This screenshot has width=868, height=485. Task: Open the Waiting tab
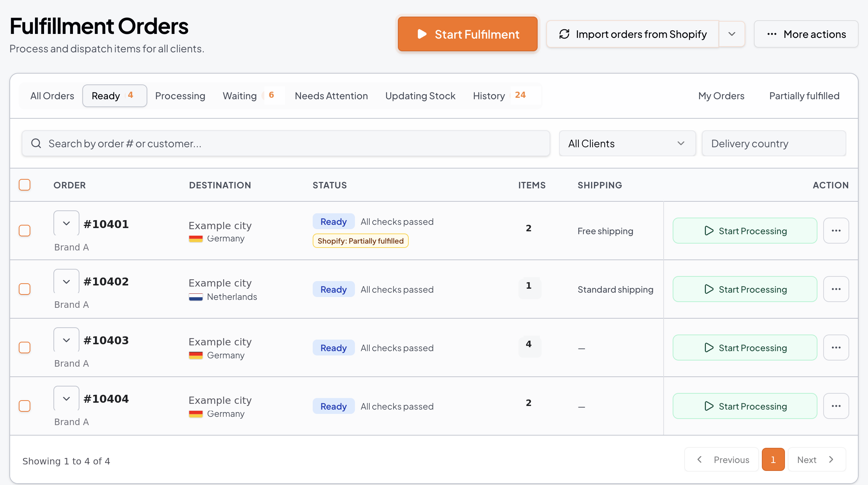(249, 96)
